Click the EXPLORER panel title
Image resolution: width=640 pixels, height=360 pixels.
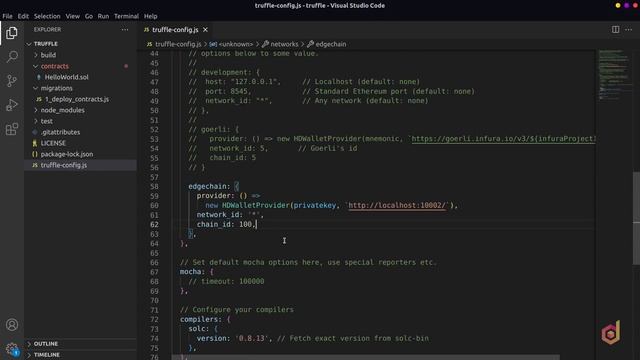[x=47, y=29]
